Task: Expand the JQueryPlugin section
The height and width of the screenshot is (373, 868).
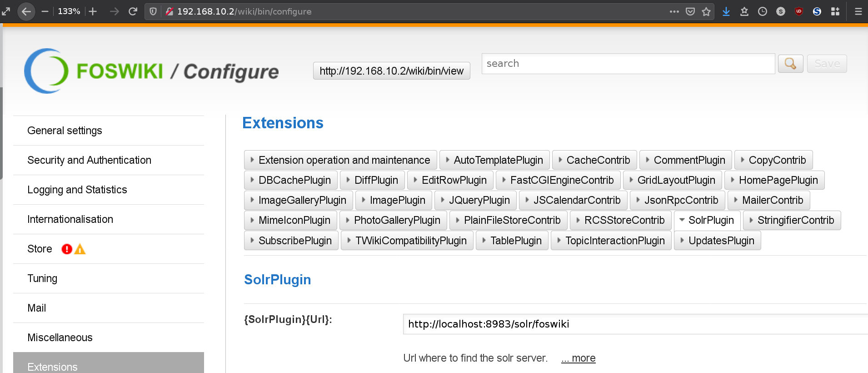Action: [475, 200]
